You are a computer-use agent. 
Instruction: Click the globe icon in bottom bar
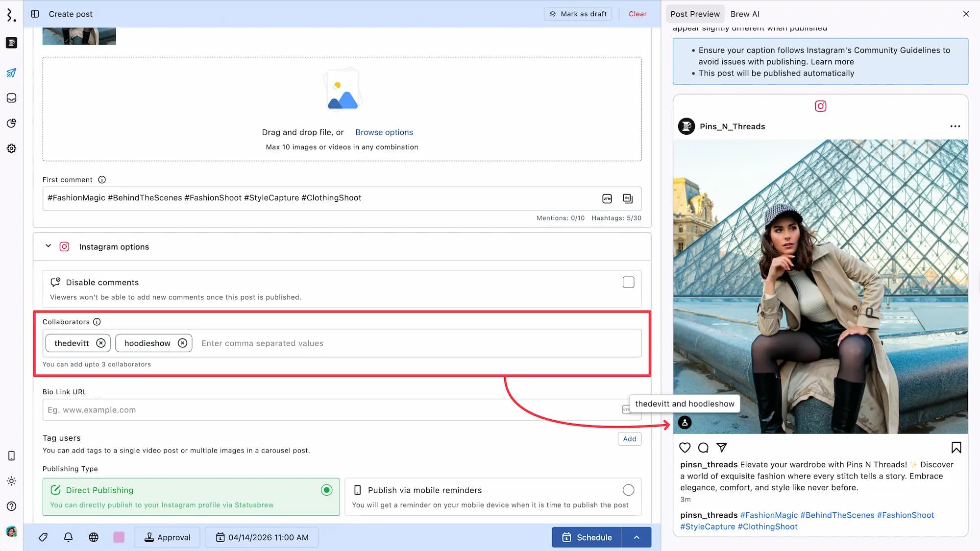click(x=94, y=537)
